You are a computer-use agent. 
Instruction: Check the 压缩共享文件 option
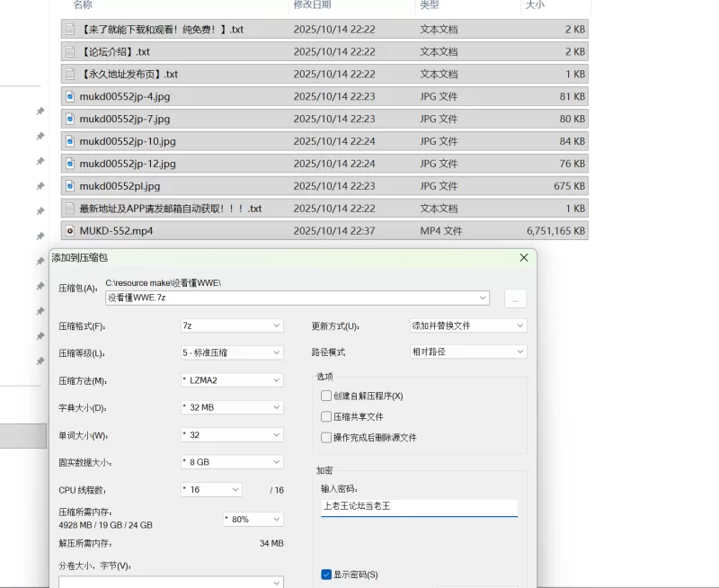point(326,416)
